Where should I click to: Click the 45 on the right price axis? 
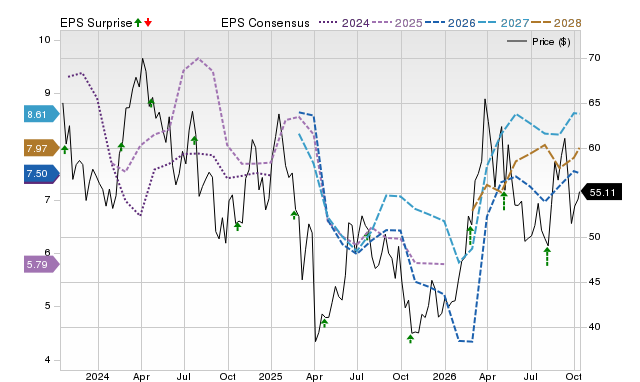(594, 282)
